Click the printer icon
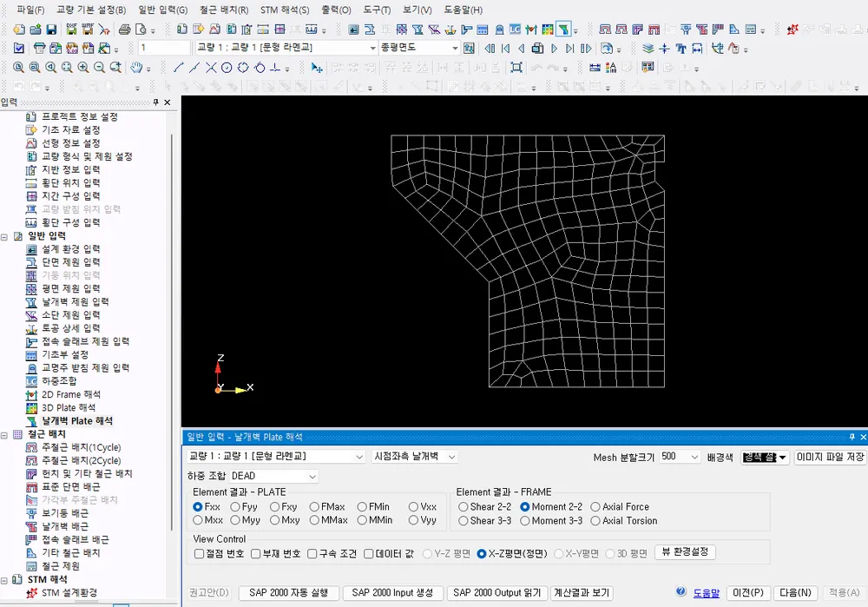Screen dimensions: 868x607 coord(125,30)
